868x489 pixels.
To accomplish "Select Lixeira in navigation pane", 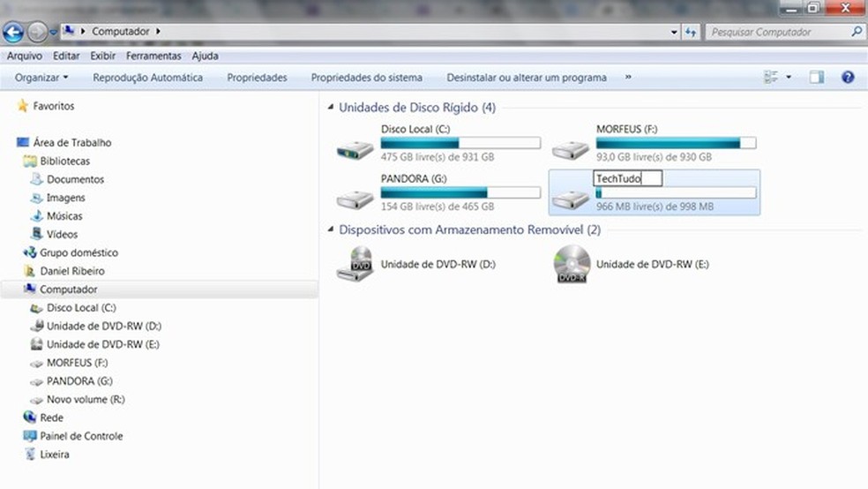I will [x=55, y=454].
